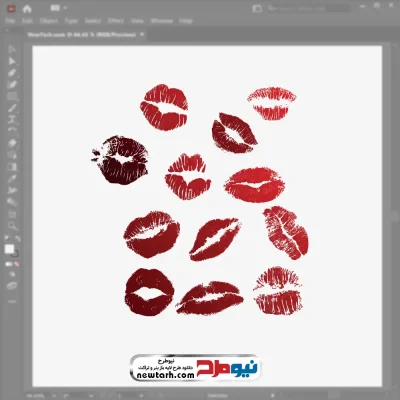Image resolution: width=400 pixels, height=400 pixels.
Task: Select the Eraser tool
Action: [12, 144]
